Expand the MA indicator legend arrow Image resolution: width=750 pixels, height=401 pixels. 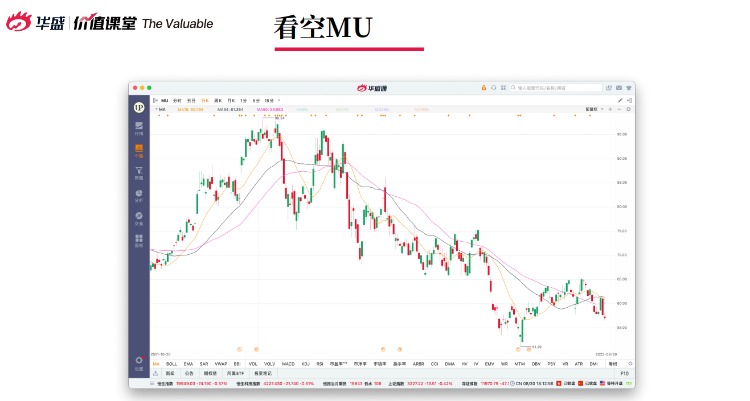[156, 109]
